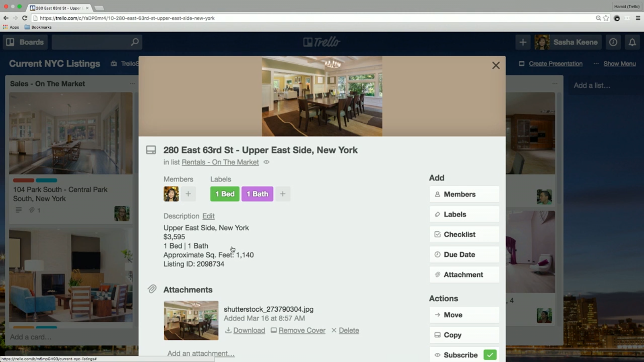The width and height of the screenshot is (644, 362).
Task: Click the eye watch icon next to list name
Action: 266,162
